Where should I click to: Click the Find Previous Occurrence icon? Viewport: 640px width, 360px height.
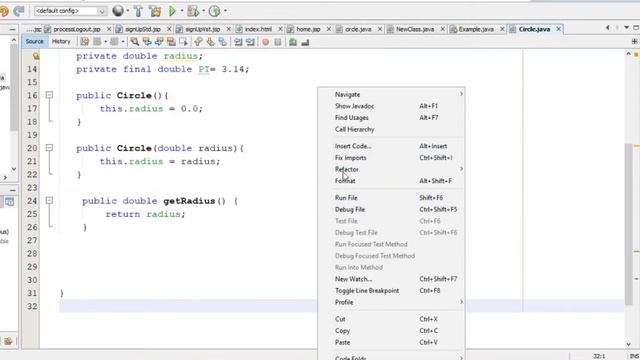click(147, 42)
